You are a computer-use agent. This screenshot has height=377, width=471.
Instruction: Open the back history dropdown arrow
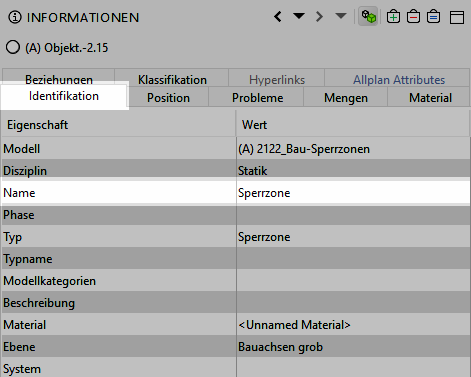point(299,16)
